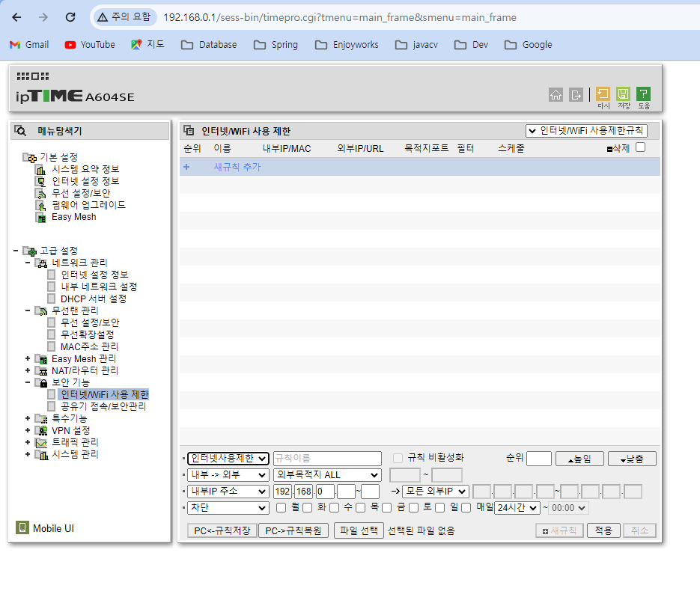Click the plus icon beside 새규칙 추가
The image size is (700, 615).
pos(186,167)
